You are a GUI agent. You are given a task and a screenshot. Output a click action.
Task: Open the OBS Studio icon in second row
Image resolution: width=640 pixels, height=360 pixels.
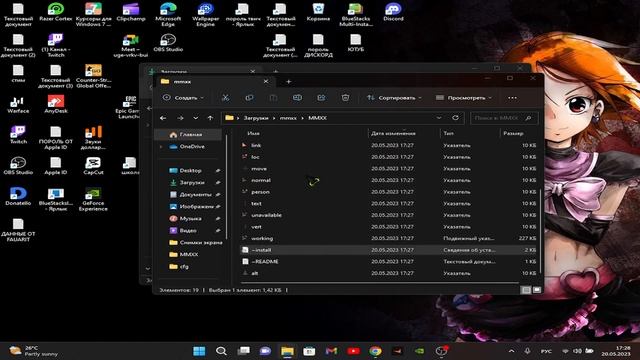pyautogui.click(x=168, y=42)
